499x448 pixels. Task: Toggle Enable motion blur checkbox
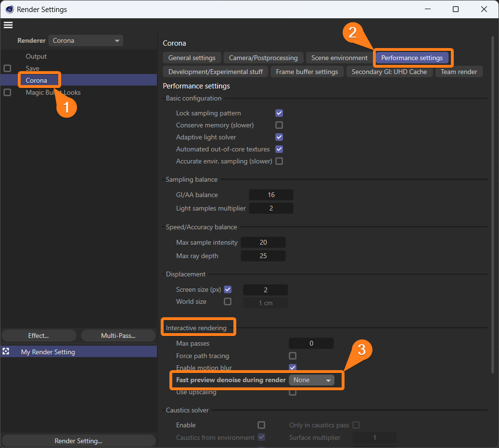(x=293, y=367)
